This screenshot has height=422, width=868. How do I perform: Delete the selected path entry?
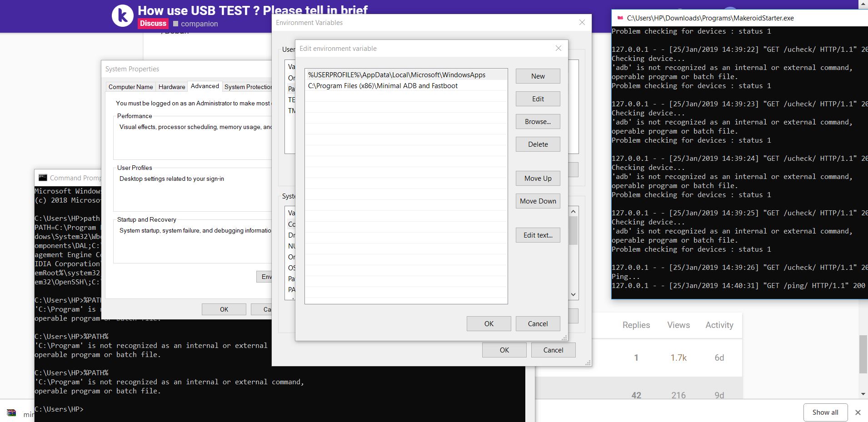(538, 144)
